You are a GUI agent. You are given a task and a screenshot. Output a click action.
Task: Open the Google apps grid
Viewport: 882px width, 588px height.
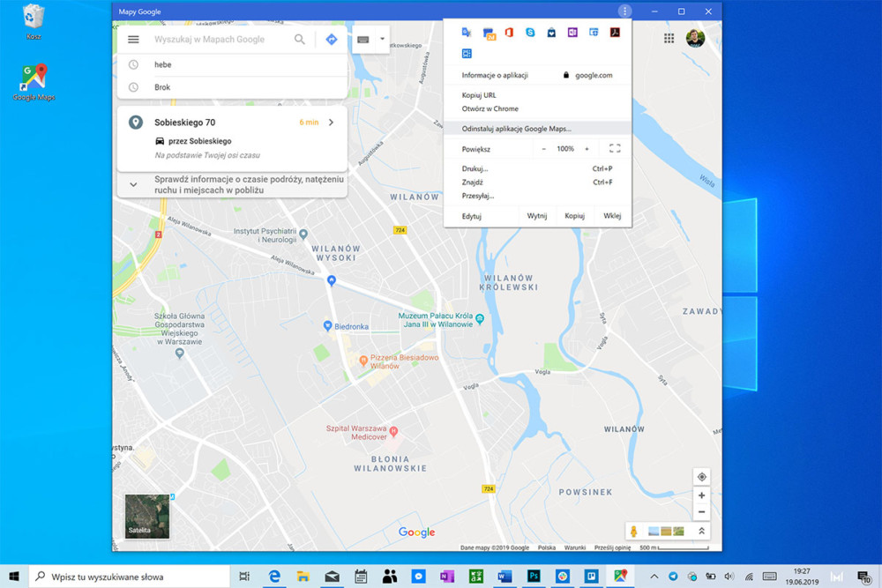669,38
